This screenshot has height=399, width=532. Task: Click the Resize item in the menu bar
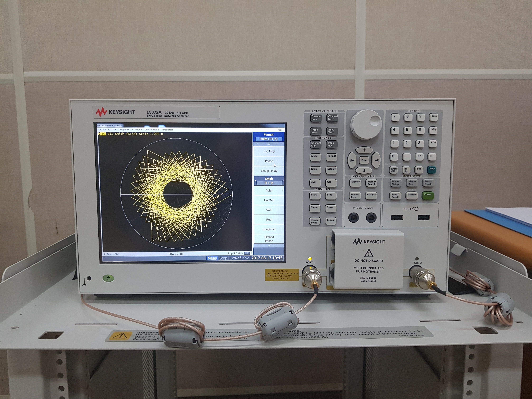pos(280,130)
